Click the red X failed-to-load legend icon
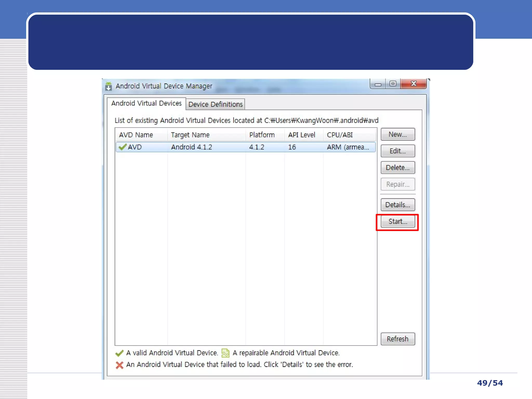Screen dimensions: 532x399 click(x=119, y=365)
